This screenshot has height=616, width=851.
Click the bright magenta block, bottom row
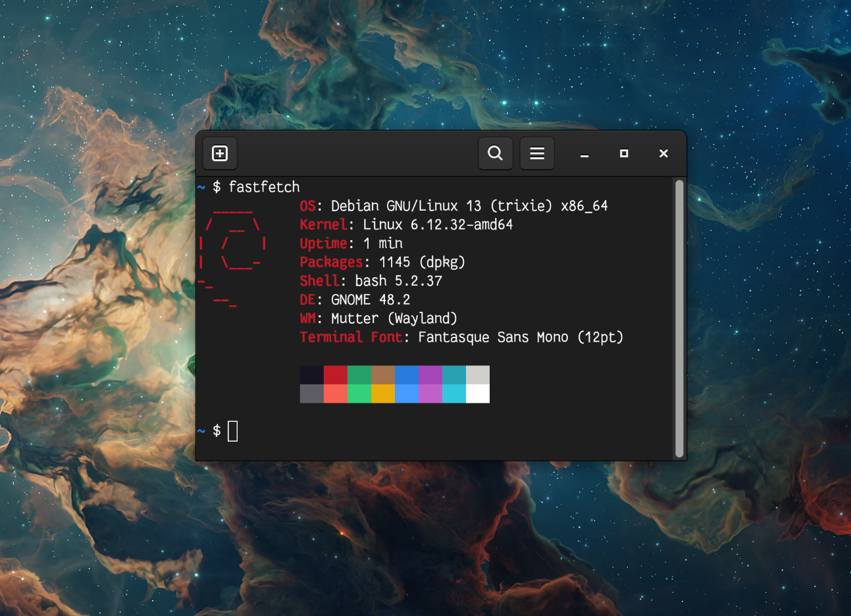coord(430,394)
